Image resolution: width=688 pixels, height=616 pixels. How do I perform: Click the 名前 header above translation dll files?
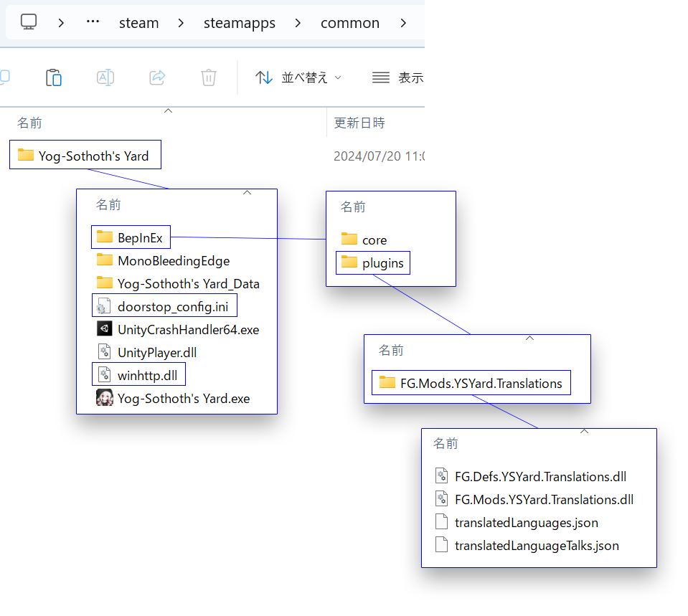446,444
